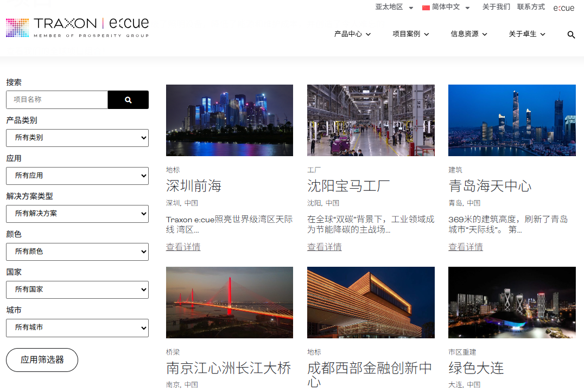This screenshot has width=584, height=392.
Task: Click the 应用筛选器 button
Action: click(42, 359)
